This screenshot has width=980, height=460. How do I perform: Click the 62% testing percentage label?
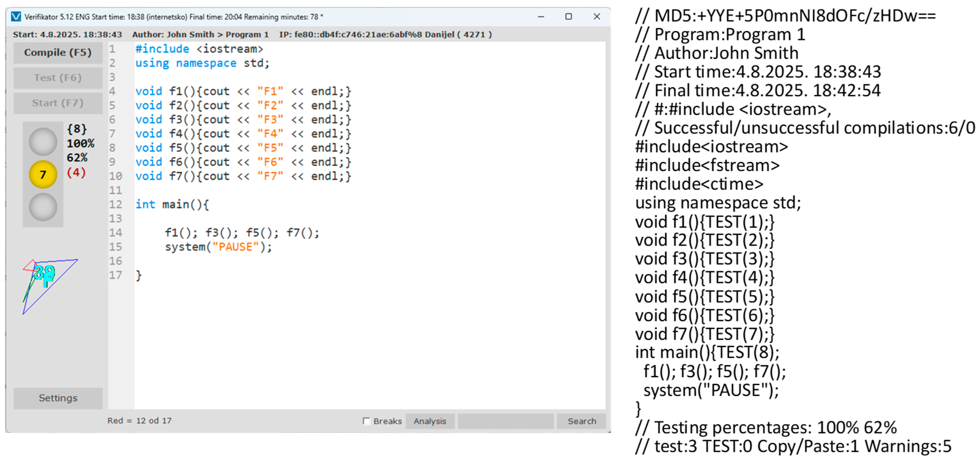point(77,158)
